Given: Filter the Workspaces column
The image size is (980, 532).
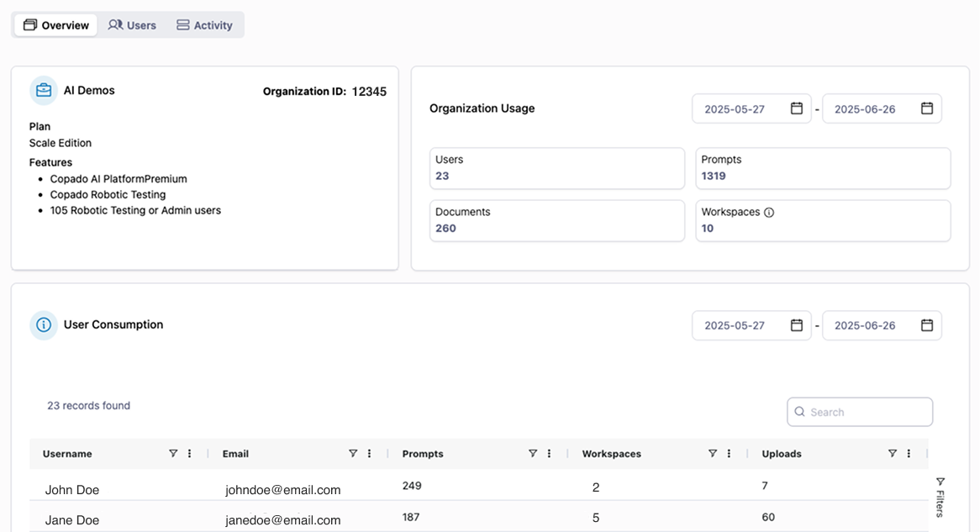Looking at the screenshot, I should click(713, 454).
